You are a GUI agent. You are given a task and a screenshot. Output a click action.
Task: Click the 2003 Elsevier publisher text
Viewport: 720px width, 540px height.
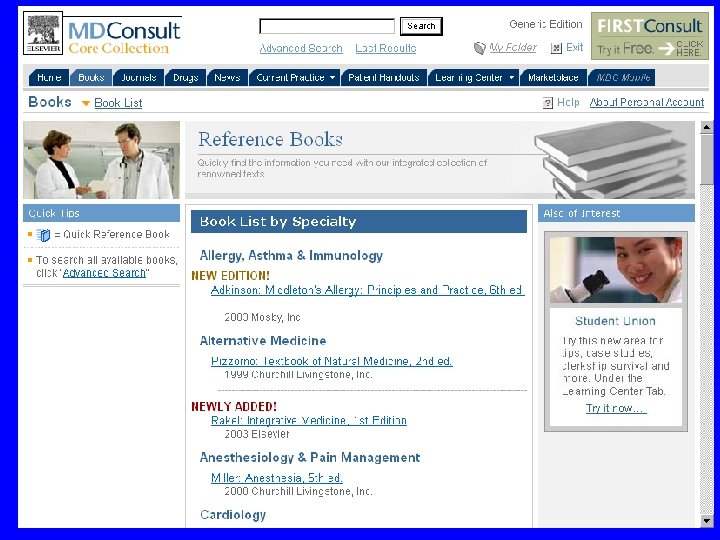pyautogui.click(x=257, y=434)
